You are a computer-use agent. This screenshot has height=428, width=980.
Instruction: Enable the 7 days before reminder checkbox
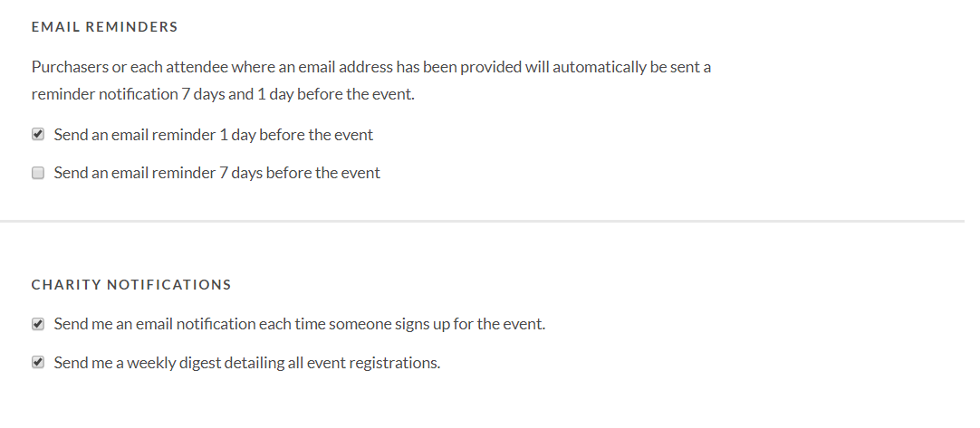(38, 173)
